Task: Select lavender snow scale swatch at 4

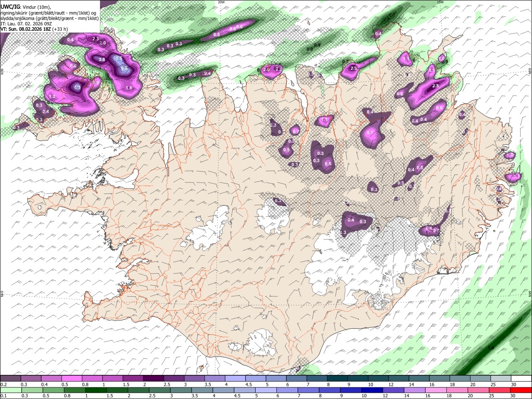Action: [x=234, y=379]
